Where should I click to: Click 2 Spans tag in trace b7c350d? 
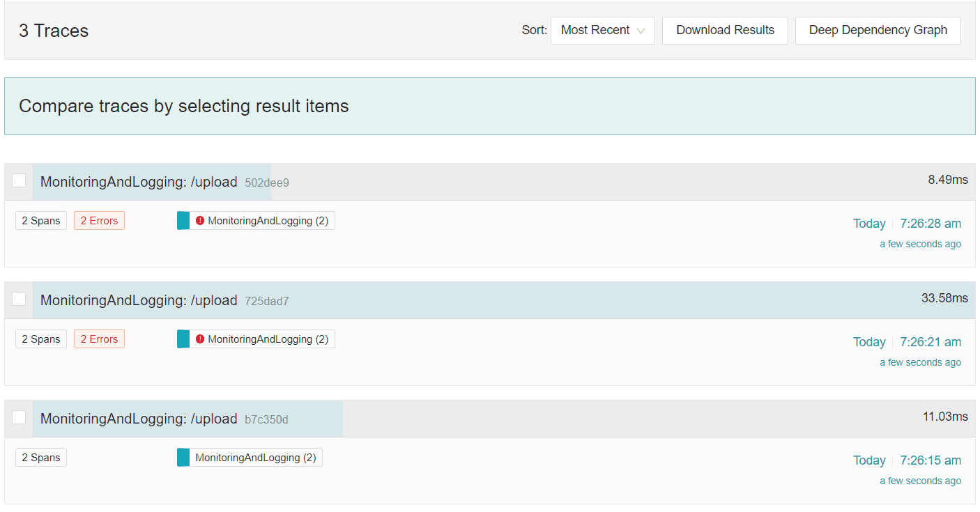41,458
